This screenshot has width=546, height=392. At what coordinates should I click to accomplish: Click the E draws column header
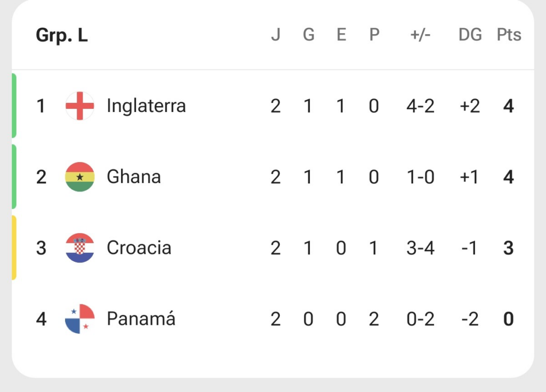341,35
